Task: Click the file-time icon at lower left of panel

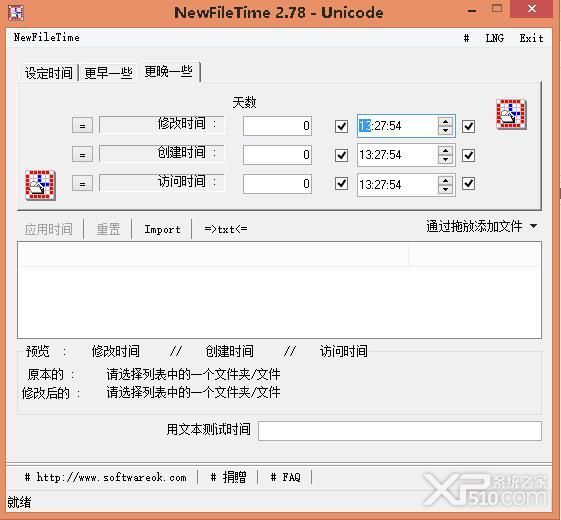Action: click(40, 185)
